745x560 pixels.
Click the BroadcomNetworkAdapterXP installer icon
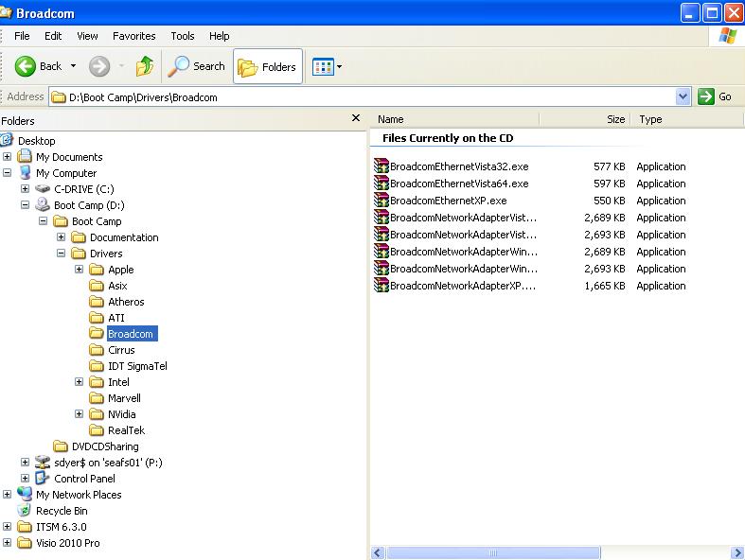(x=381, y=286)
